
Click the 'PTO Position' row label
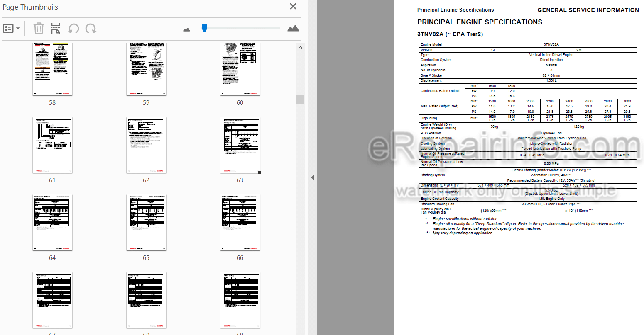pos(431,133)
